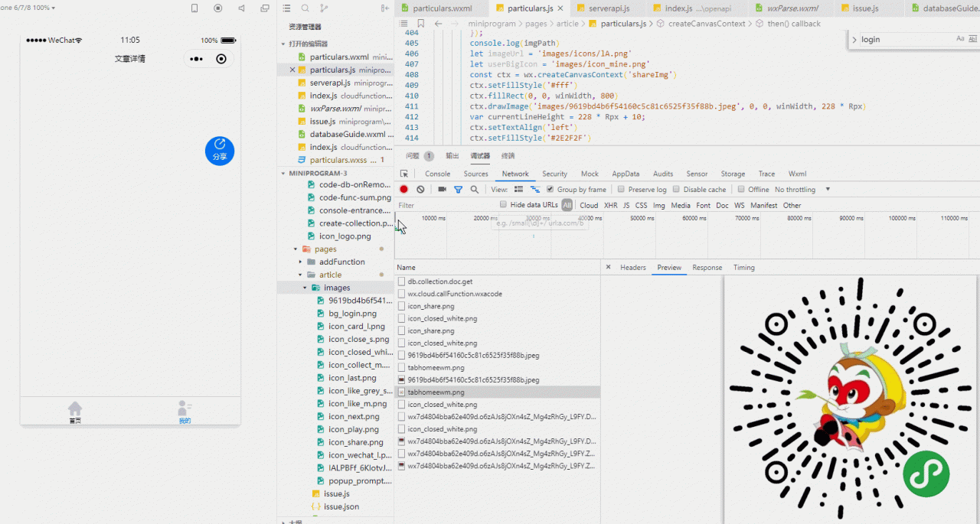Image resolution: width=980 pixels, height=524 pixels.
Task: Clear the network log
Action: (420, 189)
